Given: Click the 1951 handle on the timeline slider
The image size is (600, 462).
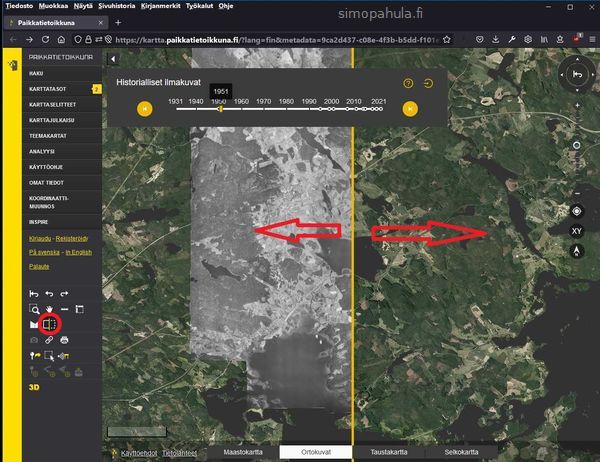Looking at the screenshot, I should click(219, 108).
